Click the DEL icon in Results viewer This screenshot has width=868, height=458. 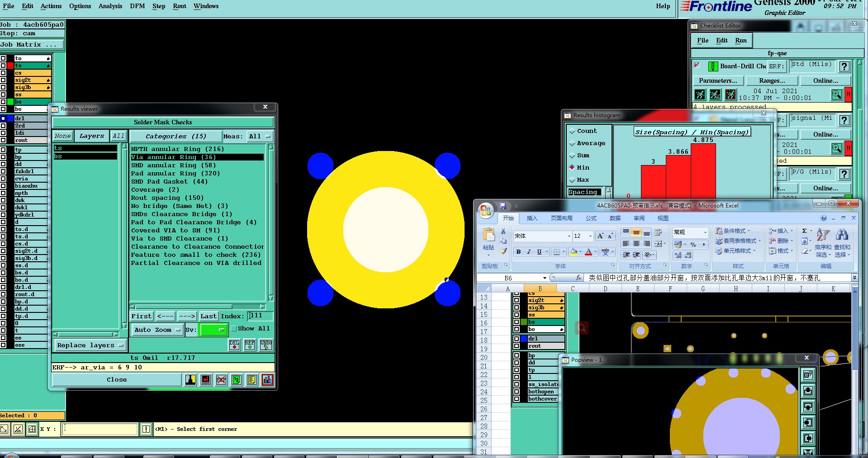click(234, 345)
